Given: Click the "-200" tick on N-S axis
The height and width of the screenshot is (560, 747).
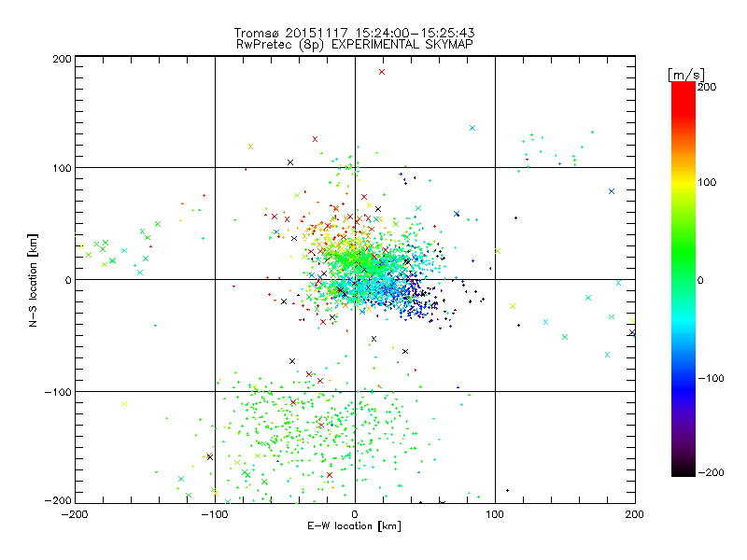Looking at the screenshot, I should (58, 501).
